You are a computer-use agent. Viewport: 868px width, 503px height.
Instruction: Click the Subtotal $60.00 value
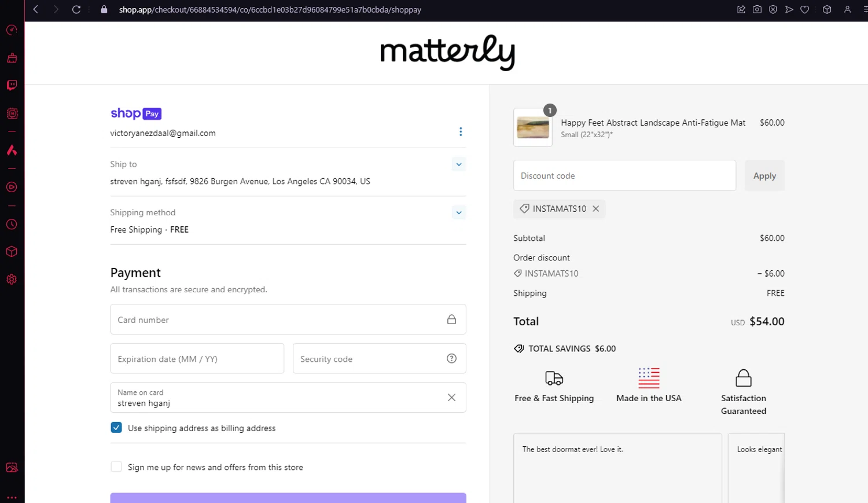(772, 238)
